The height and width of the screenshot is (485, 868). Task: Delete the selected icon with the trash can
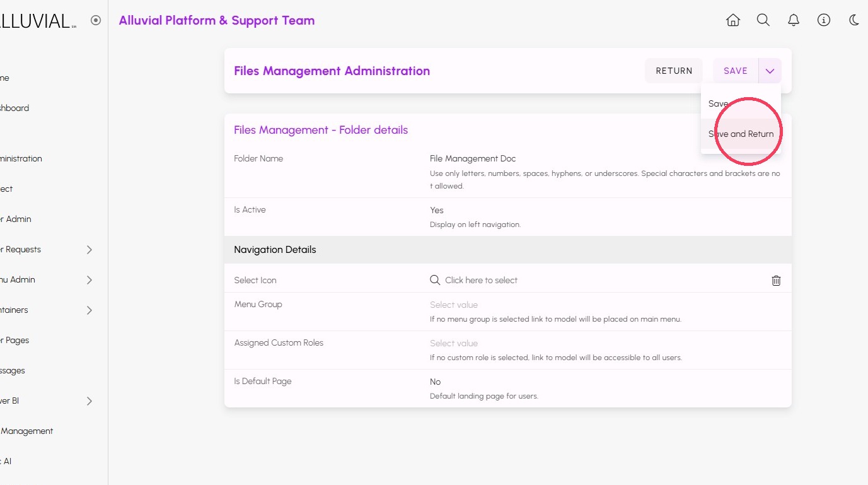(x=776, y=281)
